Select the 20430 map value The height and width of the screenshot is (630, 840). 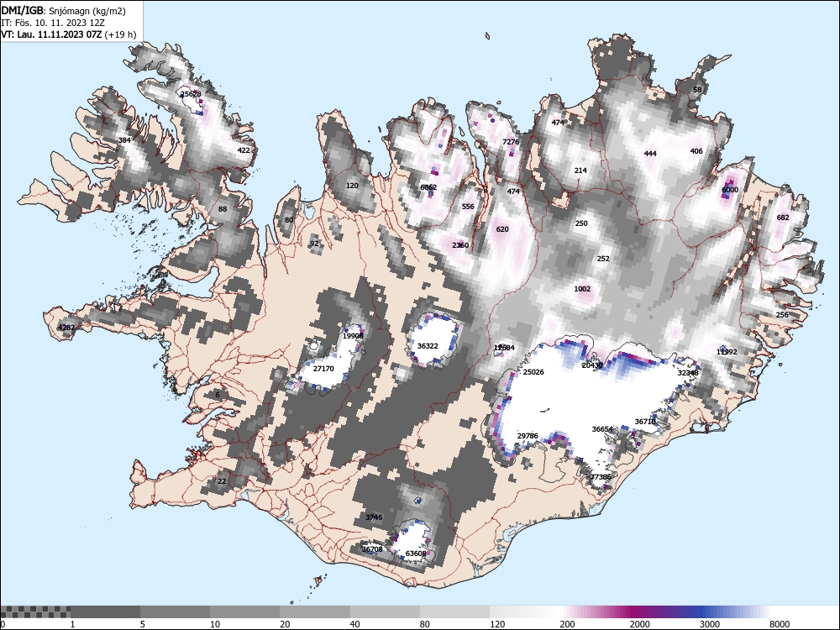(x=592, y=365)
